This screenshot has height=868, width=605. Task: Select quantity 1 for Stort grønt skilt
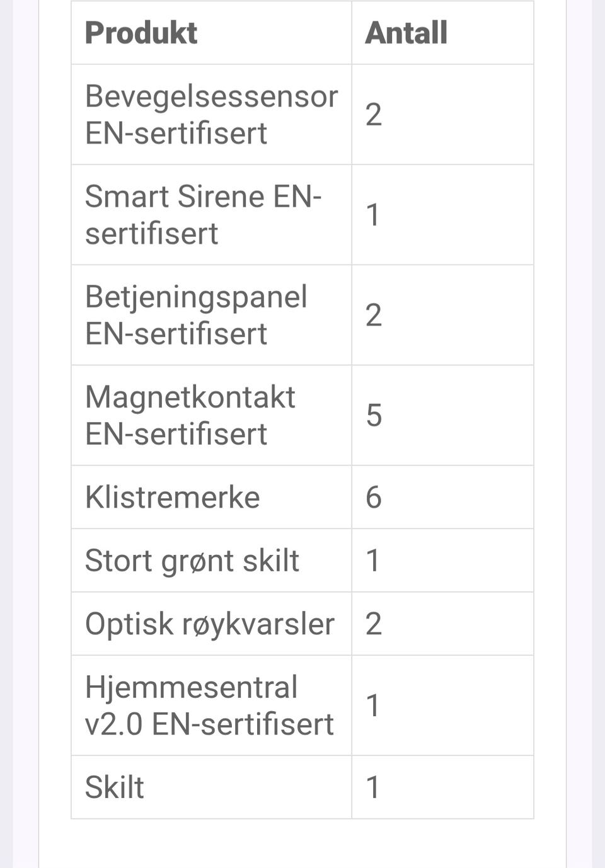[x=374, y=561]
